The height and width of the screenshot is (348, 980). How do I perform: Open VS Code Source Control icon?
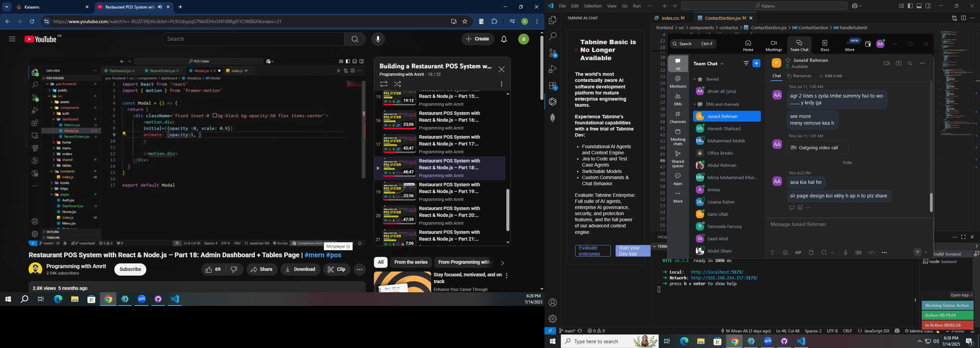point(553,53)
